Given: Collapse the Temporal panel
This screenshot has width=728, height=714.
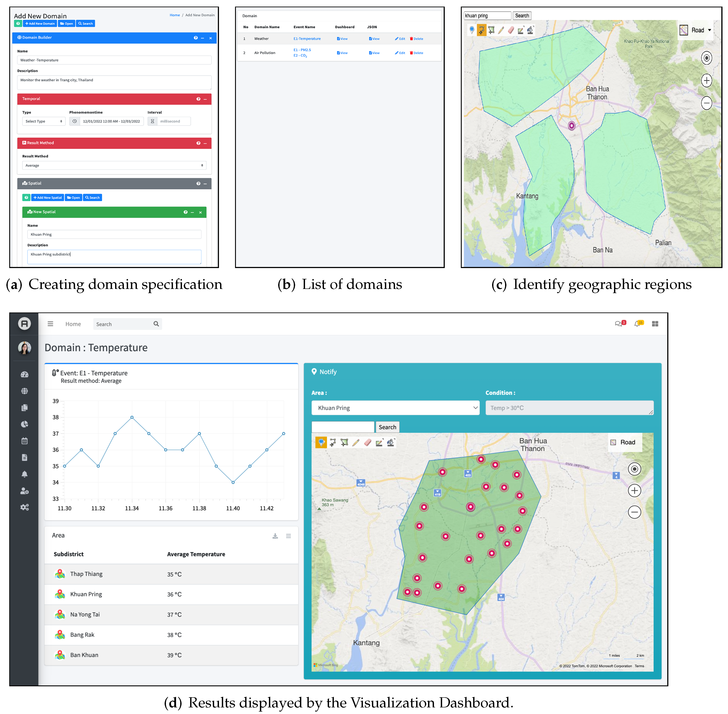Looking at the screenshot, I should (x=205, y=99).
